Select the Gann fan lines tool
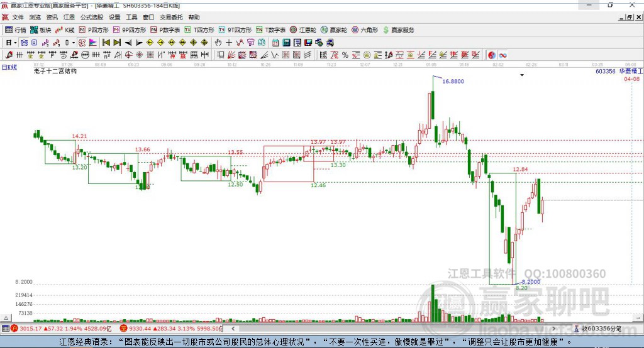The height and width of the screenshot is (348, 644). point(231,55)
